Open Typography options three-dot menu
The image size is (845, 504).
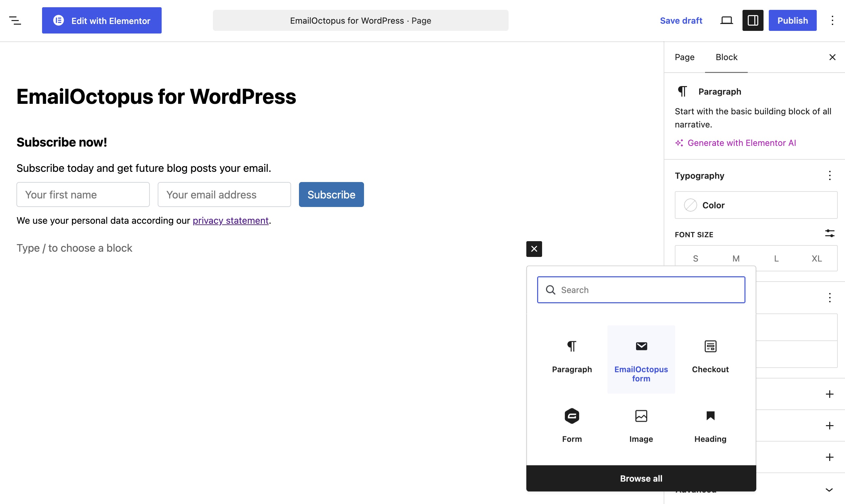[829, 175]
